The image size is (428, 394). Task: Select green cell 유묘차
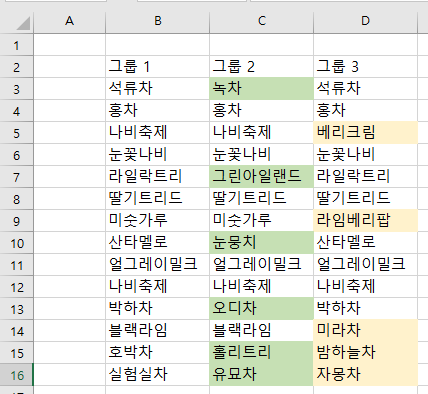(262, 375)
